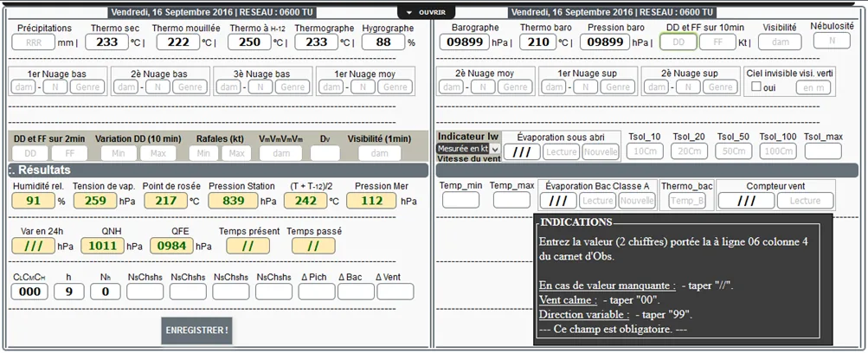Edit the CLCMCH field 000
This screenshot has width=868, height=353.
pos(29,292)
